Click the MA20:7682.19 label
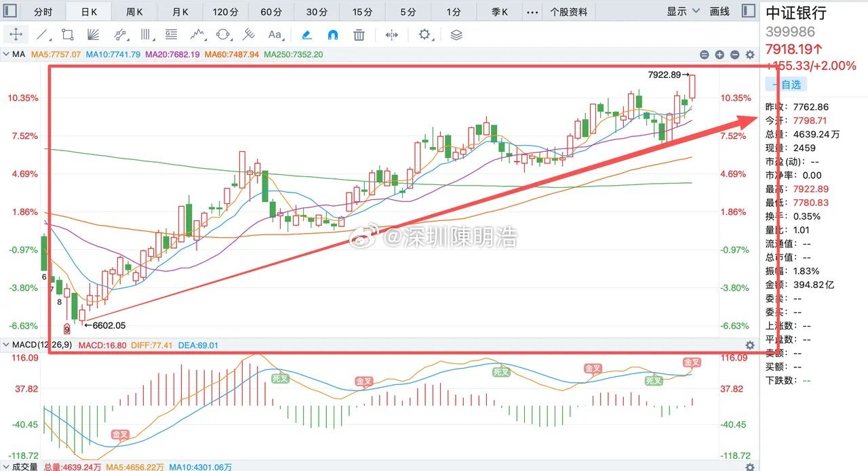The height and width of the screenshot is (471, 868). pyautogui.click(x=172, y=55)
